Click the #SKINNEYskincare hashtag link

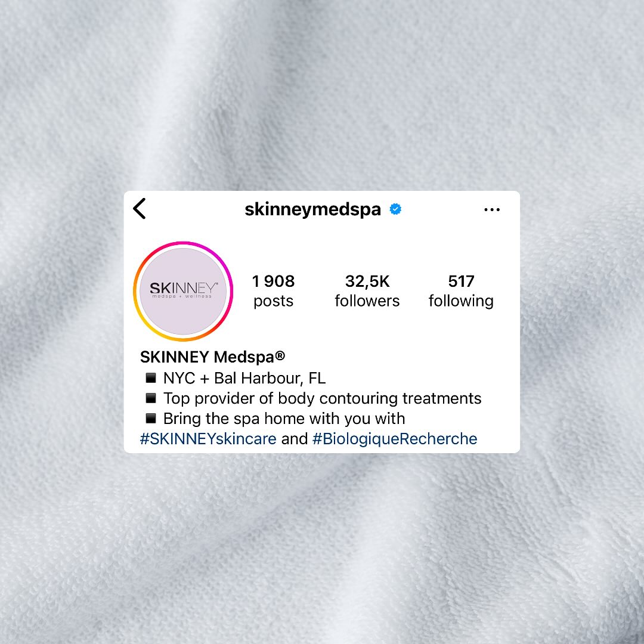208,439
